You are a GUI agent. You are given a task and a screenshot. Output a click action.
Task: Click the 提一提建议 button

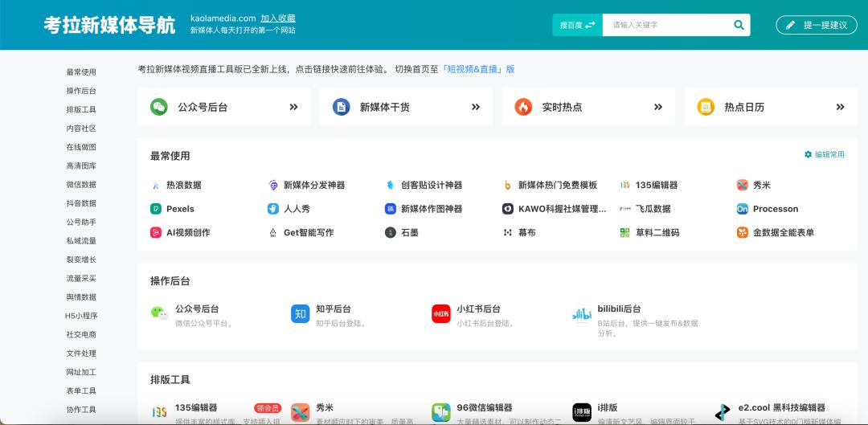click(817, 25)
